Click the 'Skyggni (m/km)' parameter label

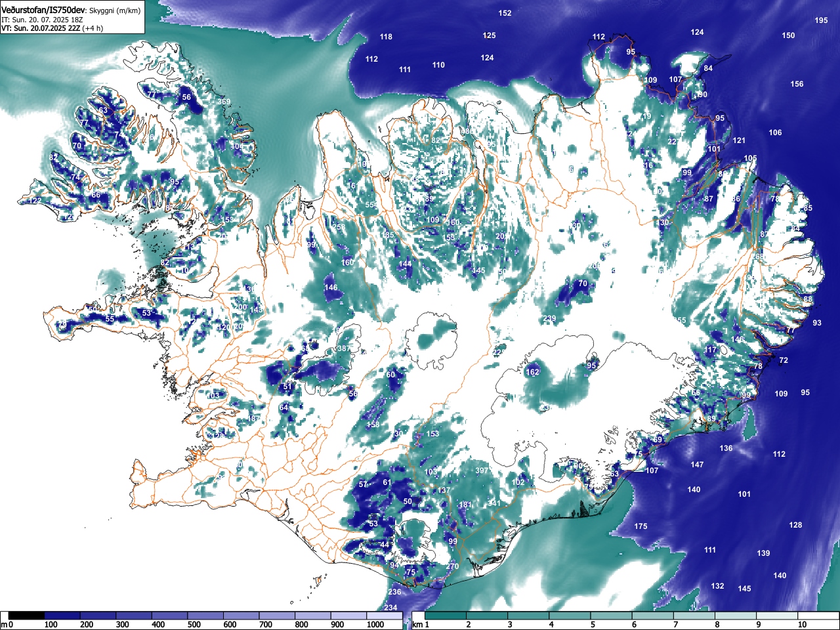(114, 11)
